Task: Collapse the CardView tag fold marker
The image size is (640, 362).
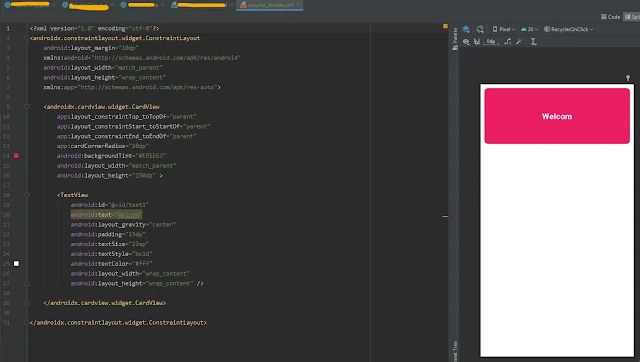Action: point(27,107)
